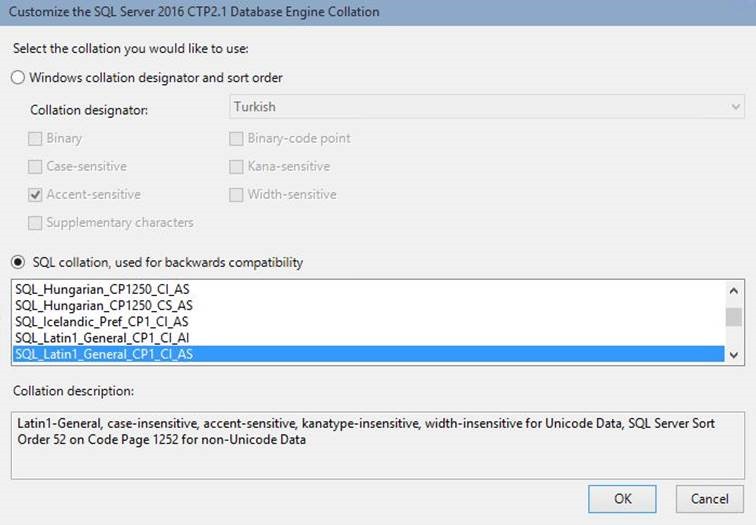Tick the Binary checkbox
The image size is (756, 525).
point(35,139)
